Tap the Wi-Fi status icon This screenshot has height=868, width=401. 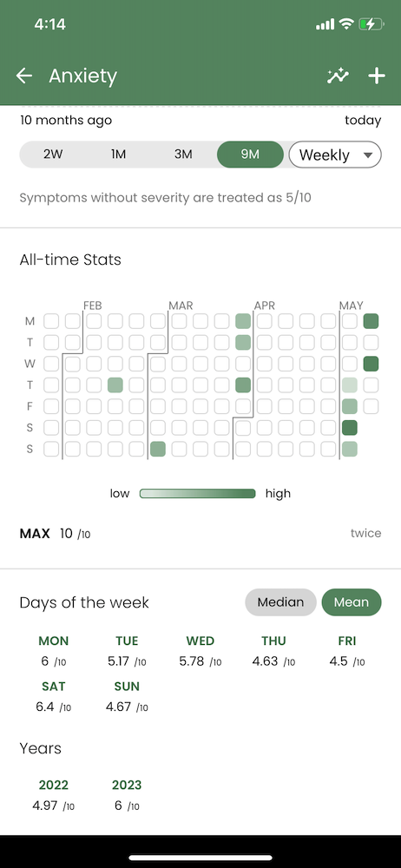click(x=346, y=23)
